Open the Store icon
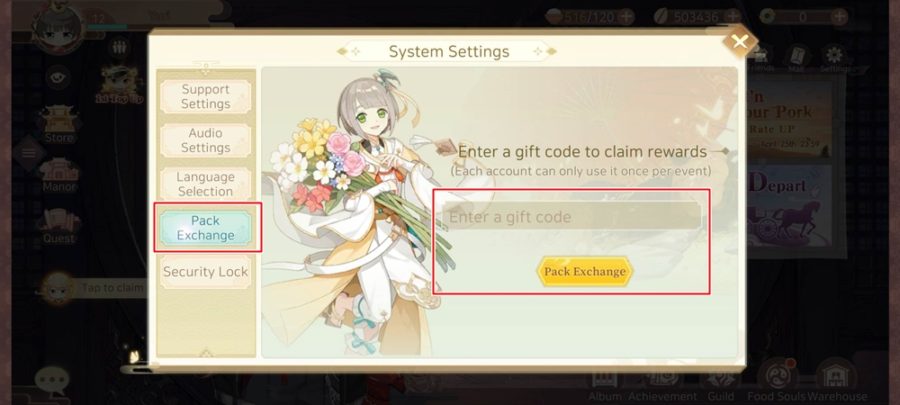This screenshot has width=900, height=405. coord(59,124)
